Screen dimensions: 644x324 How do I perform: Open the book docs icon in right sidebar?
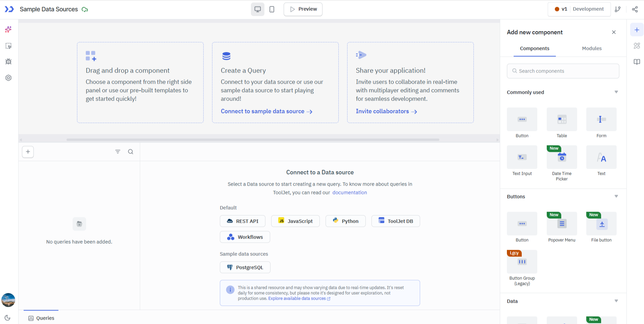click(637, 62)
